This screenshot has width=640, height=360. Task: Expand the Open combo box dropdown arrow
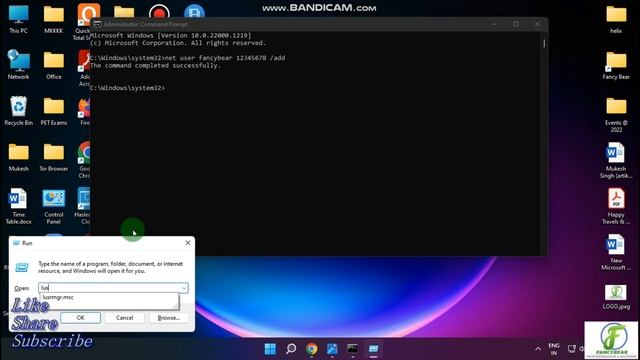pos(184,288)
